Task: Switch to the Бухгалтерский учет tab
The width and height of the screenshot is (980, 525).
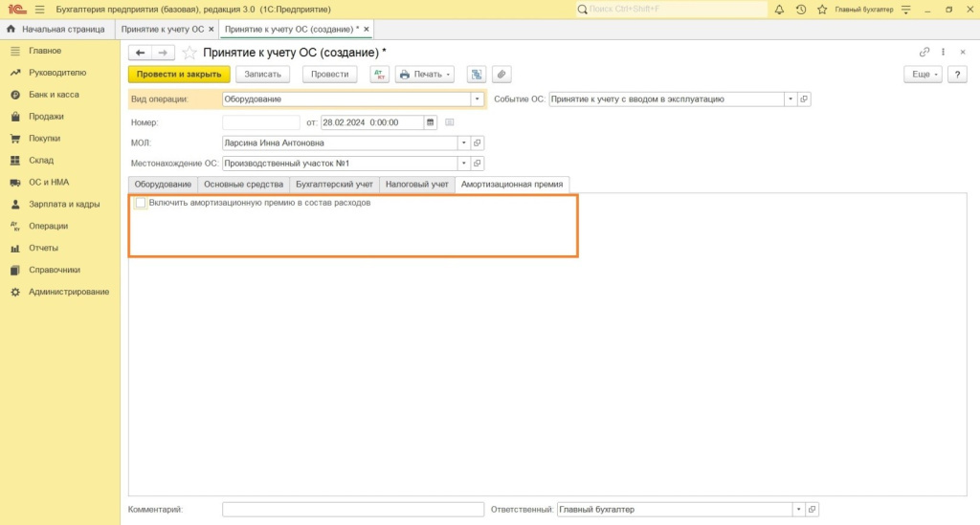Action: 334,184
